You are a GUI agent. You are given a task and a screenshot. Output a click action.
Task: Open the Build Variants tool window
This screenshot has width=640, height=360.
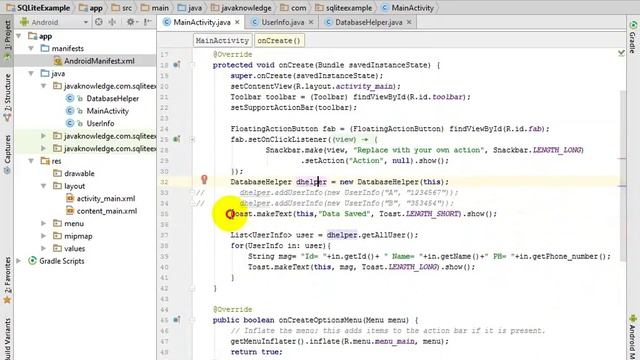[7, 339]
